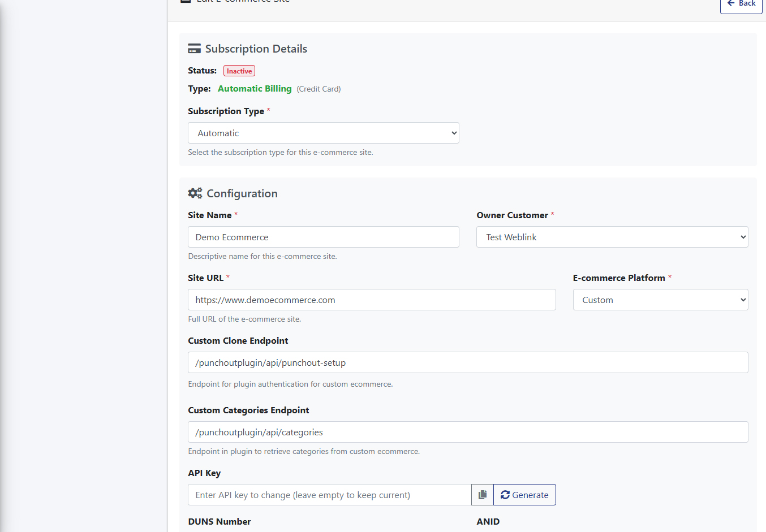Click into the API Key input box
The height and width of the screenshot is (532, 766).
click(x=329, y=495)
